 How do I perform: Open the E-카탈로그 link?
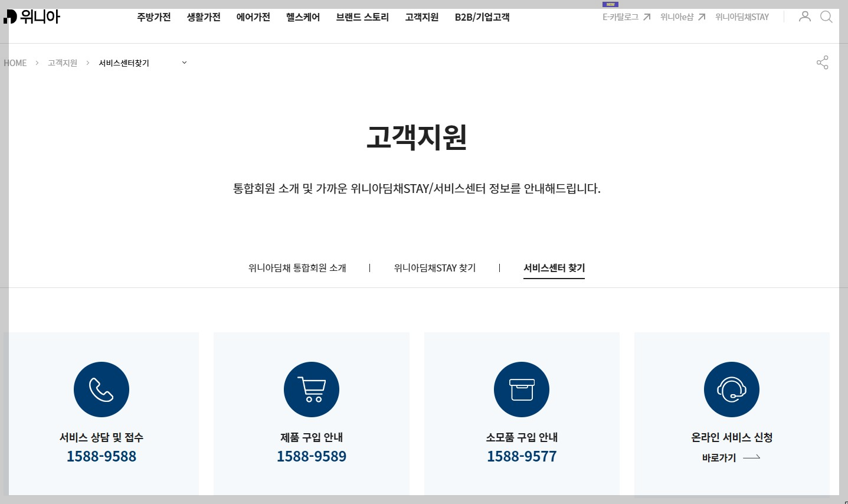tap(620, 17)
